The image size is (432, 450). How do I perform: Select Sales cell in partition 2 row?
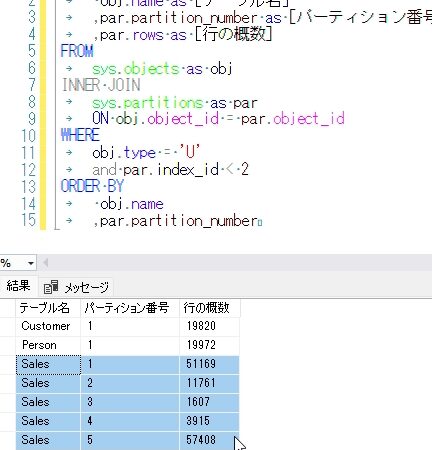click(48, 383)
